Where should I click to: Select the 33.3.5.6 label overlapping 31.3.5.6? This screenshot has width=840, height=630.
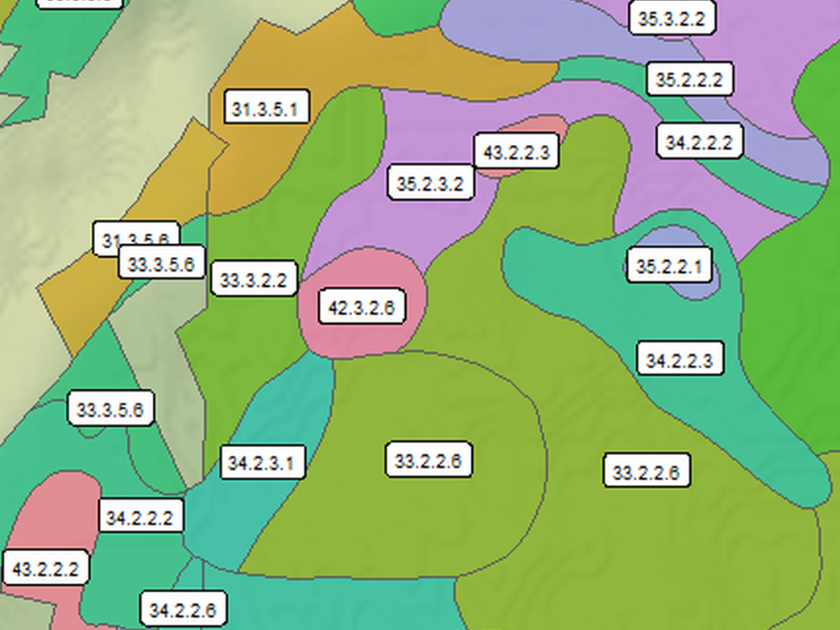(x=161, y=264)
